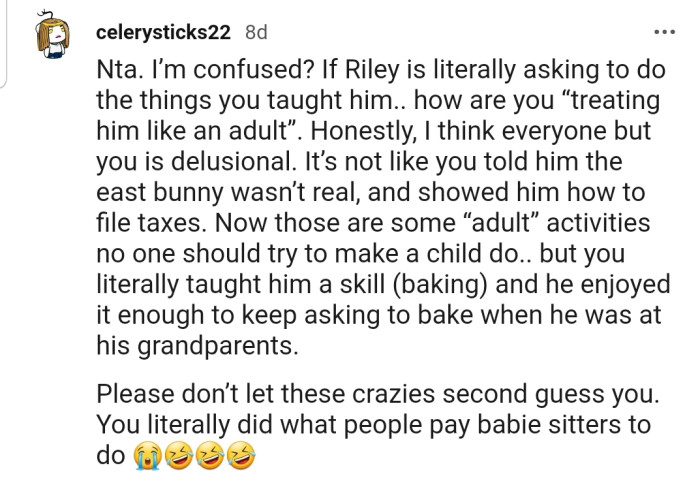Collapse thread using the left edge line

click(3, 44)
